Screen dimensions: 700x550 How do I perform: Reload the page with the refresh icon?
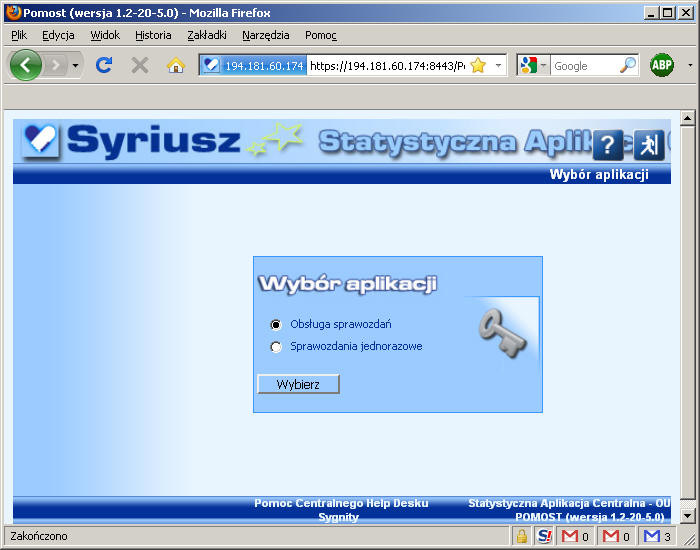[x=104, y=65]
